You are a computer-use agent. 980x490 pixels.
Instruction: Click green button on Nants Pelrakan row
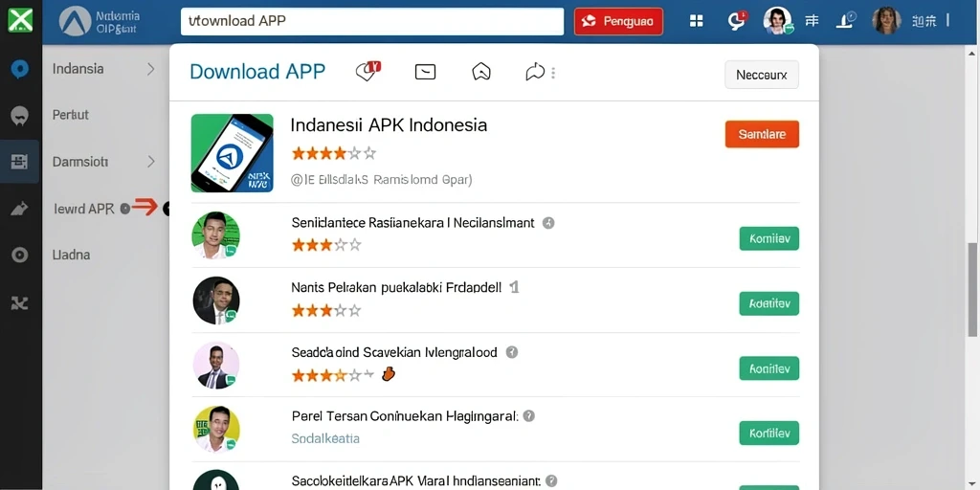(768, 303)
